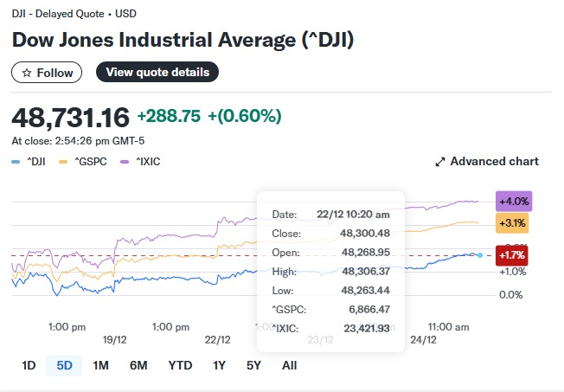This screenshot has height=392, width=564.
Task: Click the blue end-point dot on DJI line
Action: pyautogui.click(x=480, y=254)
